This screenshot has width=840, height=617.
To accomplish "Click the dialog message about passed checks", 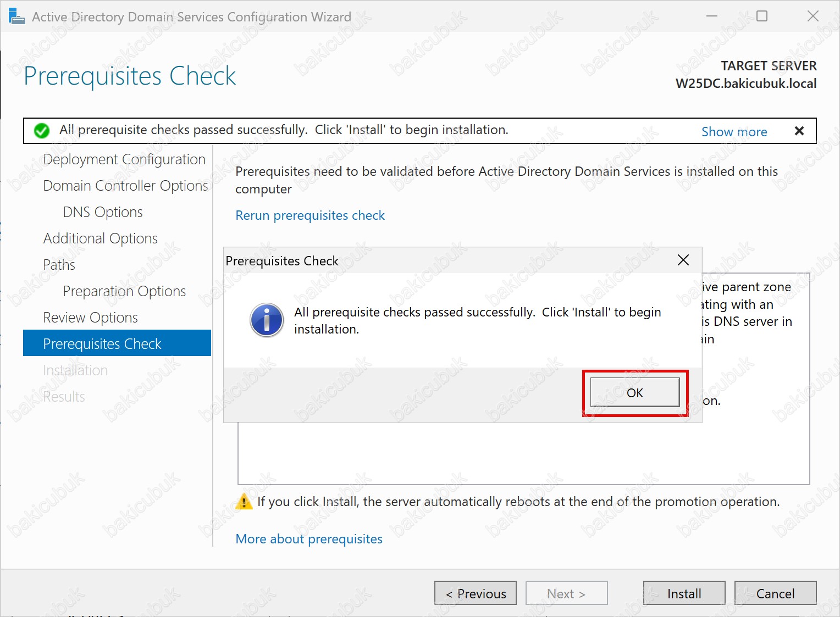I will coord(478,320).
